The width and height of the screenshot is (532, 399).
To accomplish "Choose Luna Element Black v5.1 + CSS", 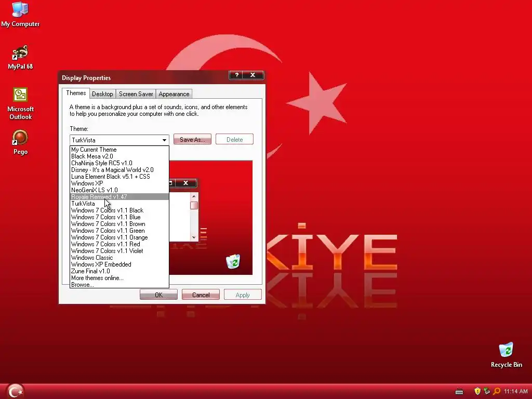I will tap(119, 177).
